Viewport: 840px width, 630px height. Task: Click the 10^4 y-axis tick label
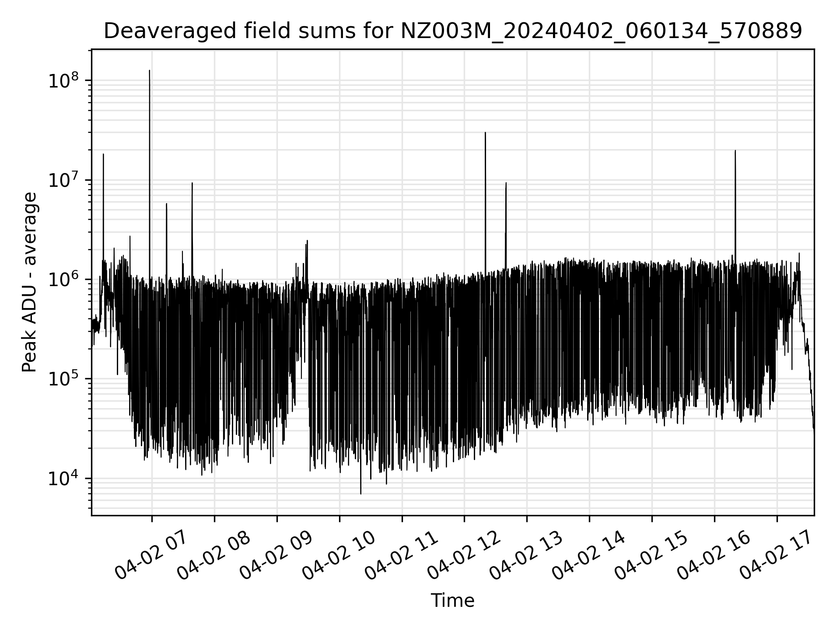tap(63, 478)
